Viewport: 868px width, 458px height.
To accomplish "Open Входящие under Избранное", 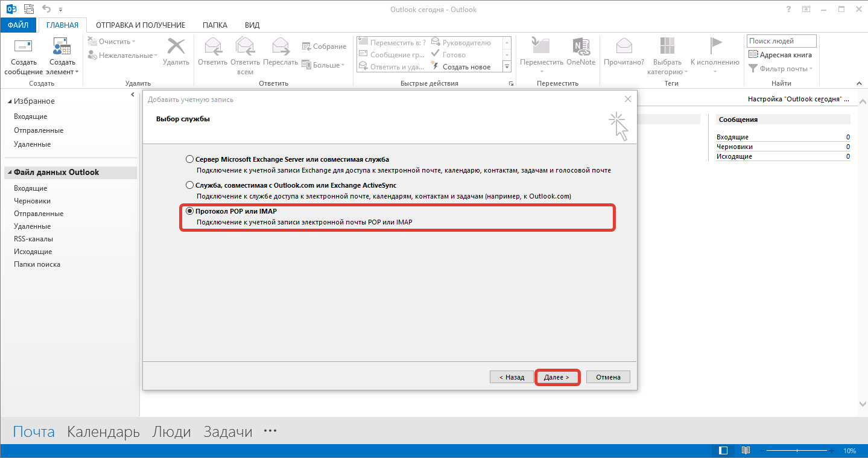I will point(31,116).
